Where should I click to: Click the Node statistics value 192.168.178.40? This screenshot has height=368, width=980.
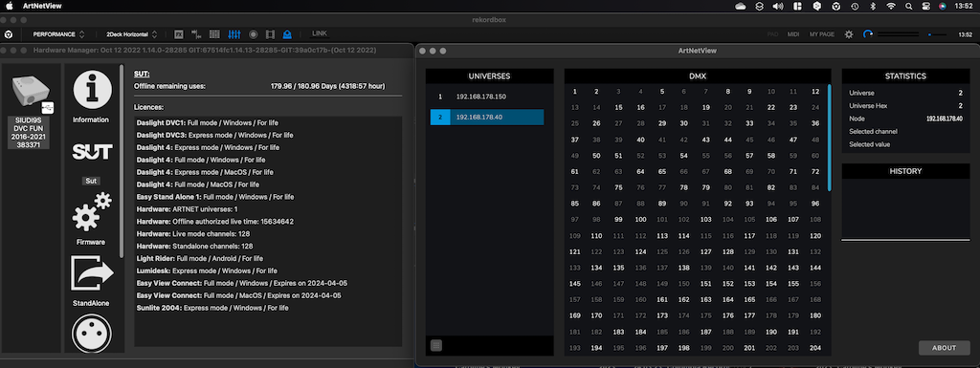click(x=945, y=119)
